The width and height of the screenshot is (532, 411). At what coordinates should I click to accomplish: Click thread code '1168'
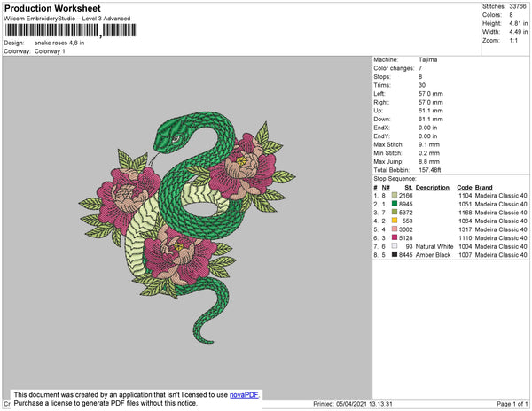(x=465, y=213)
